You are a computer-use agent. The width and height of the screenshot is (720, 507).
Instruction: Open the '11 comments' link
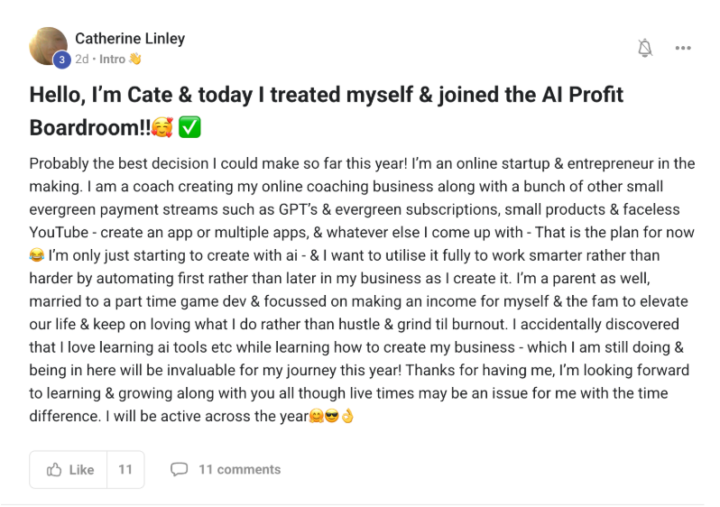239,470
